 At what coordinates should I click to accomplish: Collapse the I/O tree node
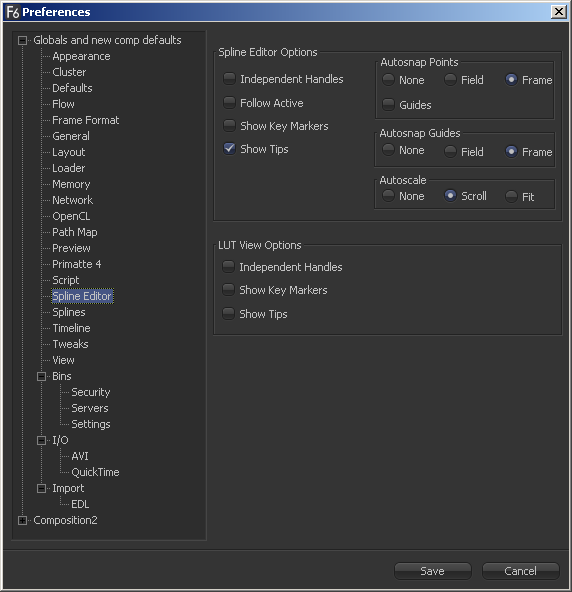tap(42, 440)
